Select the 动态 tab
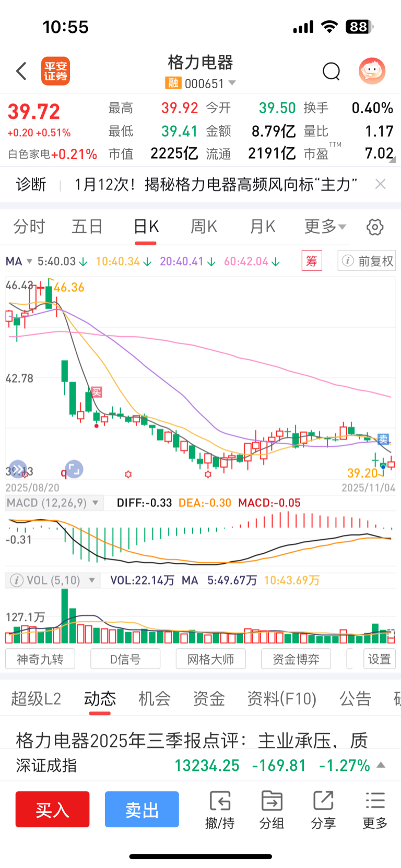 (x=100, y=698)
